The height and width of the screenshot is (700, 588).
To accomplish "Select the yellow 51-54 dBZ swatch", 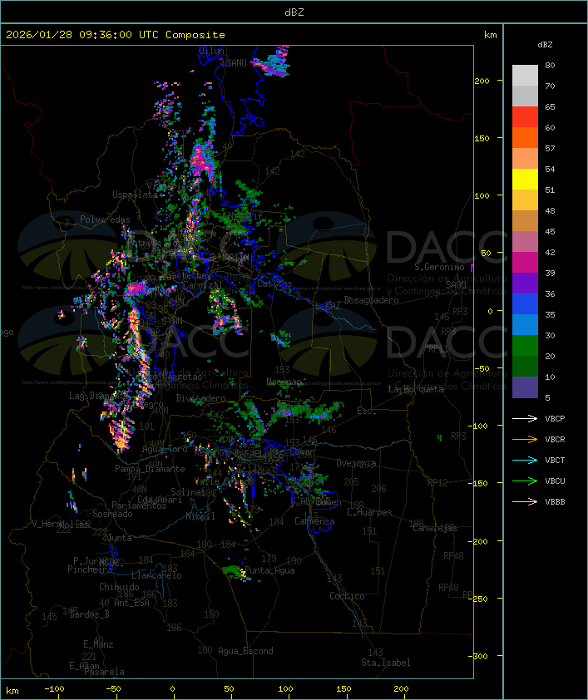I will pos(525,180).
